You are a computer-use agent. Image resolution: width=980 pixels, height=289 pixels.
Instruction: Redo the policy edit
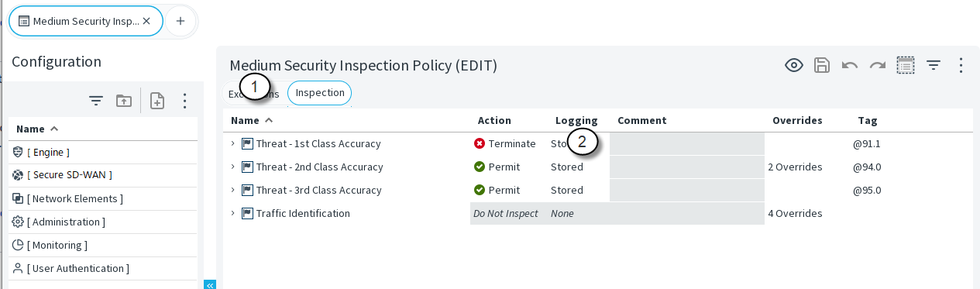tap(878, 65)
